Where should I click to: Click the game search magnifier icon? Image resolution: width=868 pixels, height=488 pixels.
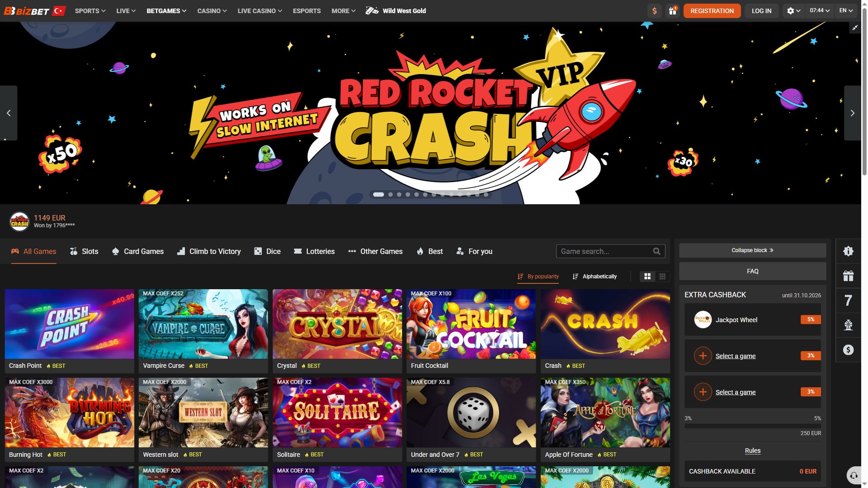tap(656, 251)
